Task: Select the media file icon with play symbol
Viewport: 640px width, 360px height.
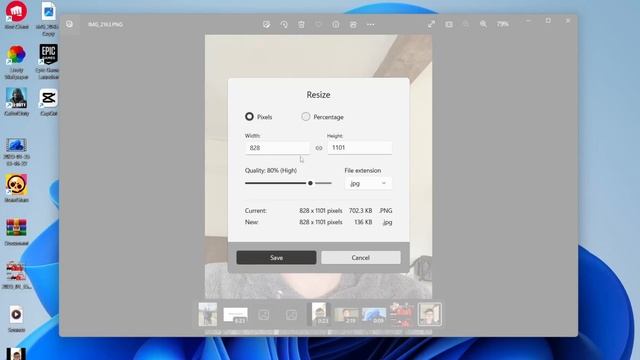Action: tap(16, 318)
